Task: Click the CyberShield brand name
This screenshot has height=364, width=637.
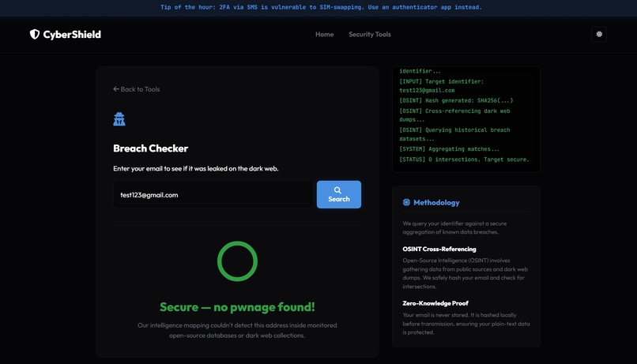Action: pyautogui.click(x=72, y=35)
